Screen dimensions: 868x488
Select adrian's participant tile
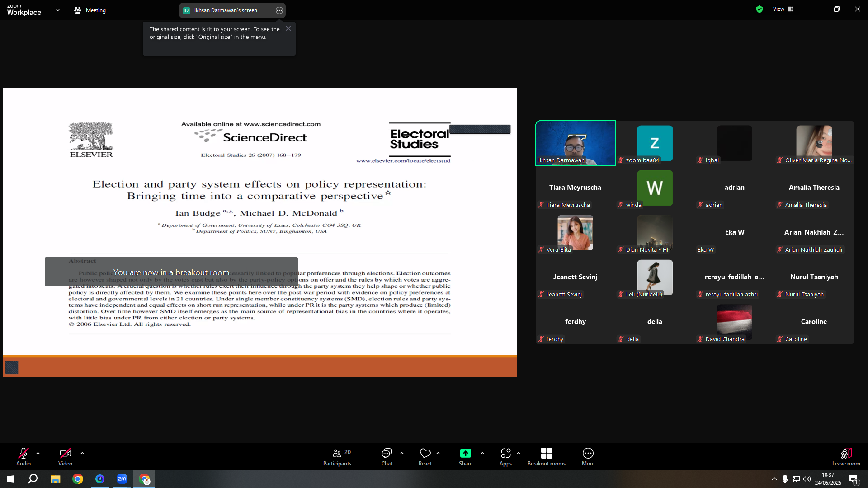point(734,188)
